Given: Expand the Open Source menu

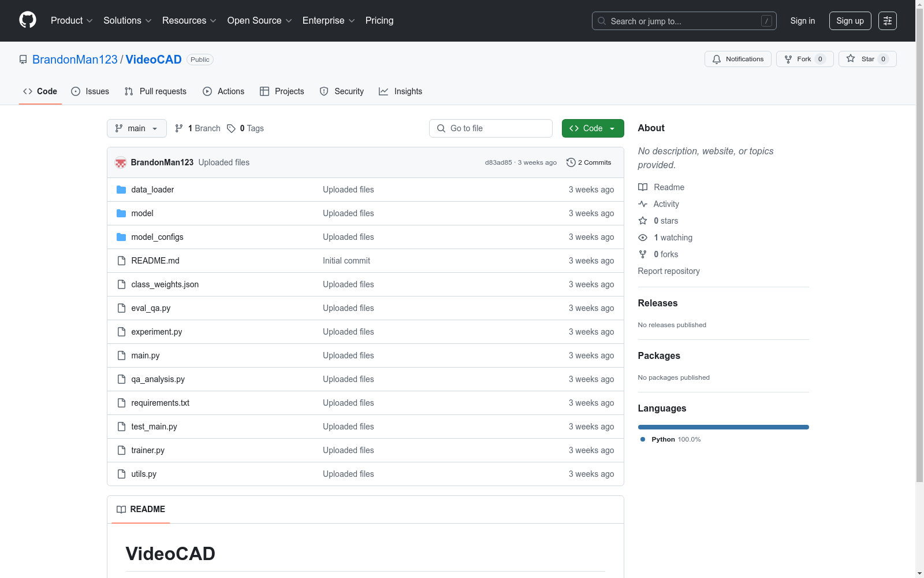Looking at the screenshot, I should pyautogui.click(x=260, y=21).
